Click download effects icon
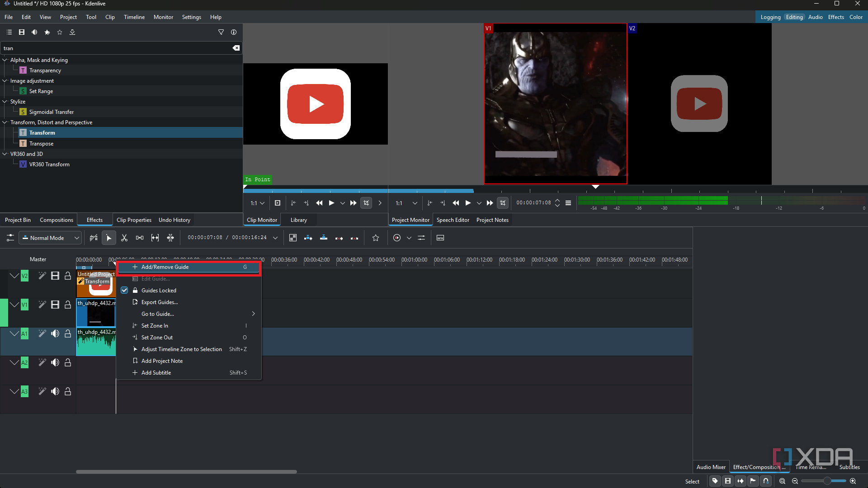The height and width of the screenshot is (488, 868). (x=72, y=32)
